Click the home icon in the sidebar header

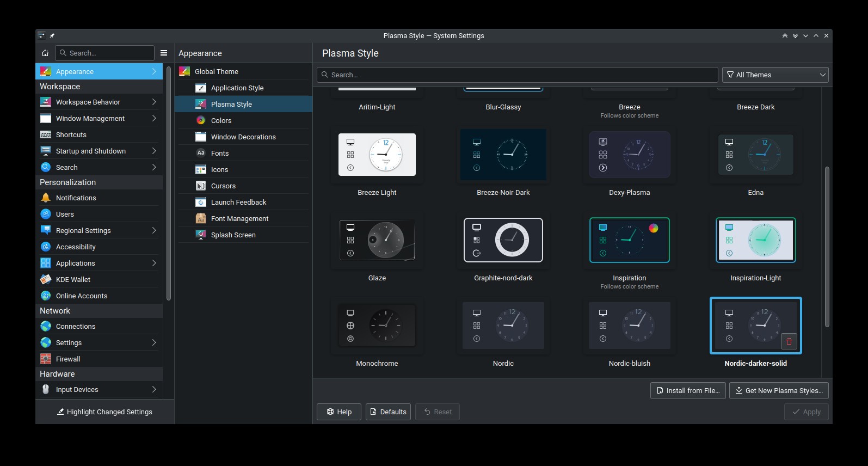click(45, 53)
